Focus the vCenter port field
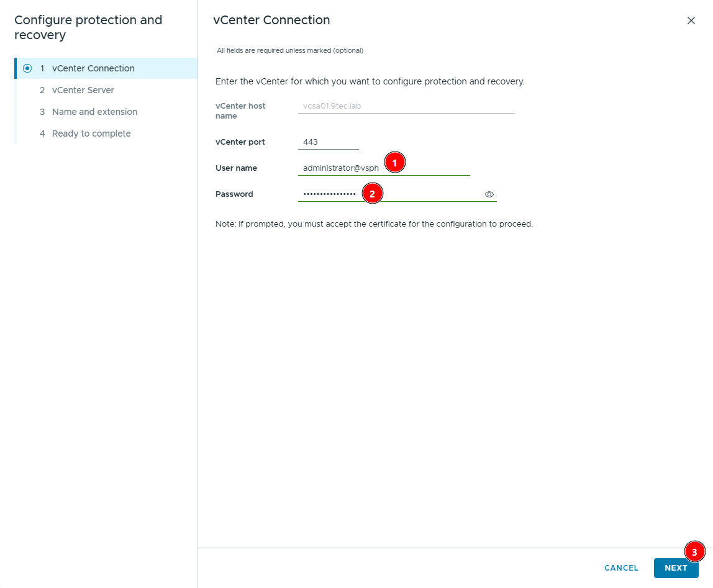Image resolution: width=713 pixels, height=588 pixels. point(329,142)
